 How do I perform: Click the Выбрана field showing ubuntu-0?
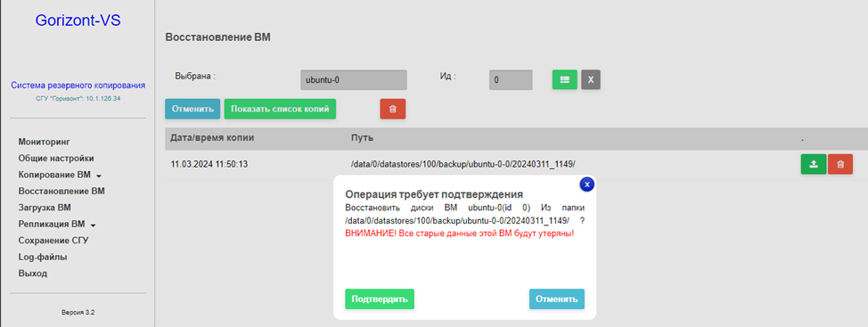point(353,79)
